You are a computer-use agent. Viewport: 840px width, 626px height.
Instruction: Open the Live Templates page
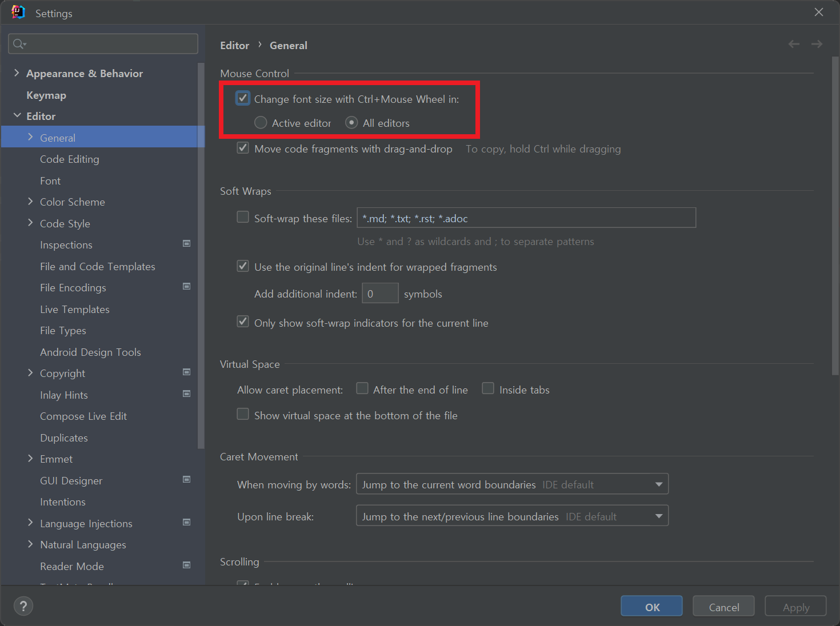click(x=75, y=310)
